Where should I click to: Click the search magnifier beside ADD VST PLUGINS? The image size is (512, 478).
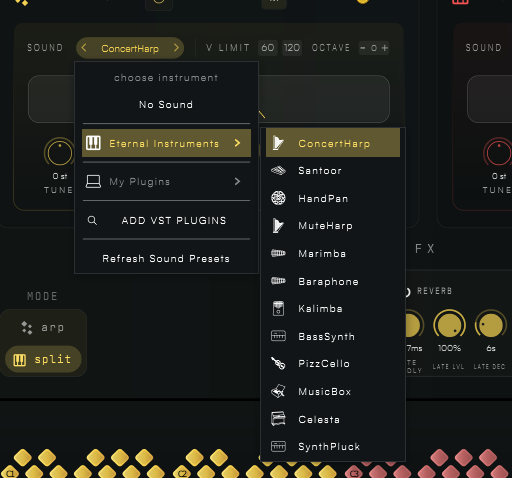coord(92,220)
